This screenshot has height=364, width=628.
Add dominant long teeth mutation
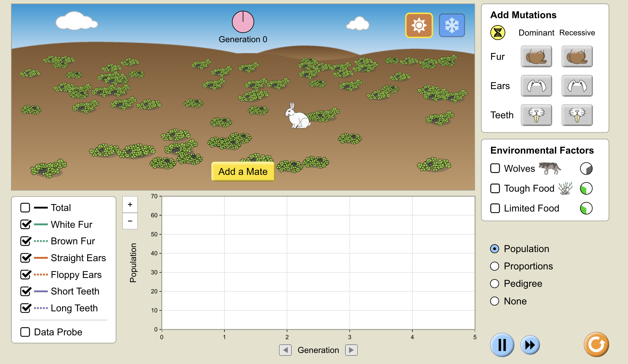coord(536,115)
